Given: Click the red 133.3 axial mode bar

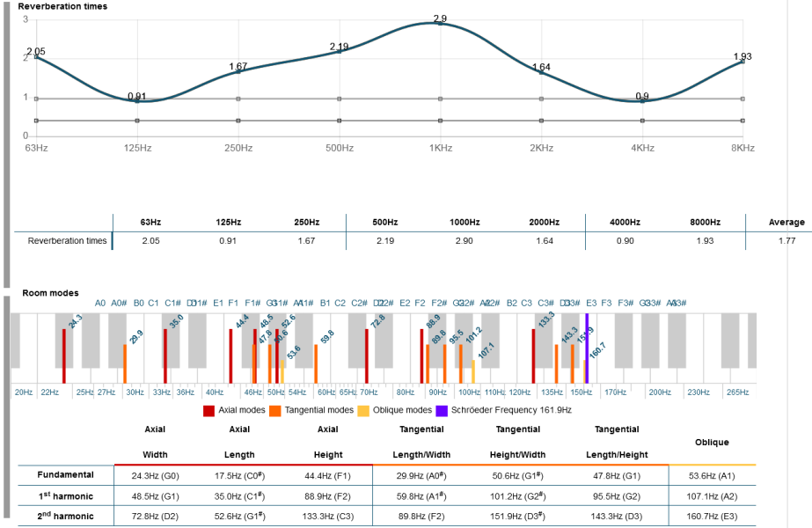Looking at the screenshot, I should point(533,356).
